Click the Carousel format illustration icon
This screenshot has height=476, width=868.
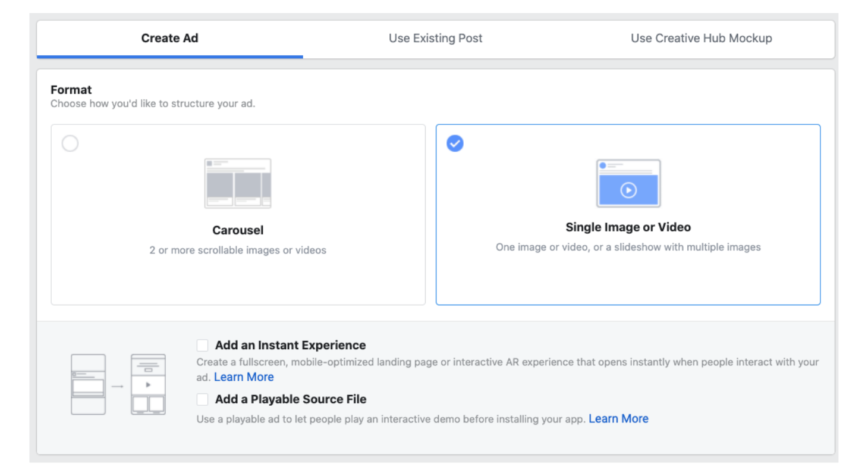238,183
